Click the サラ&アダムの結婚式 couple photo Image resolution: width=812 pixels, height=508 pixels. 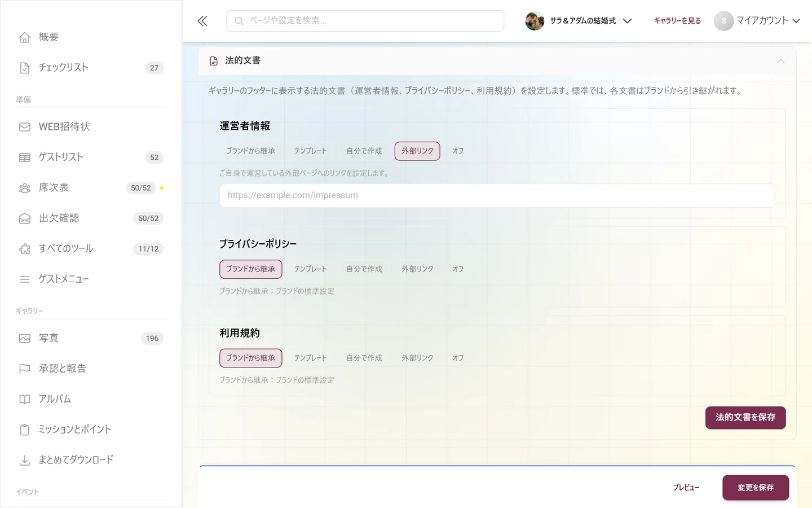tap(535, 21)
